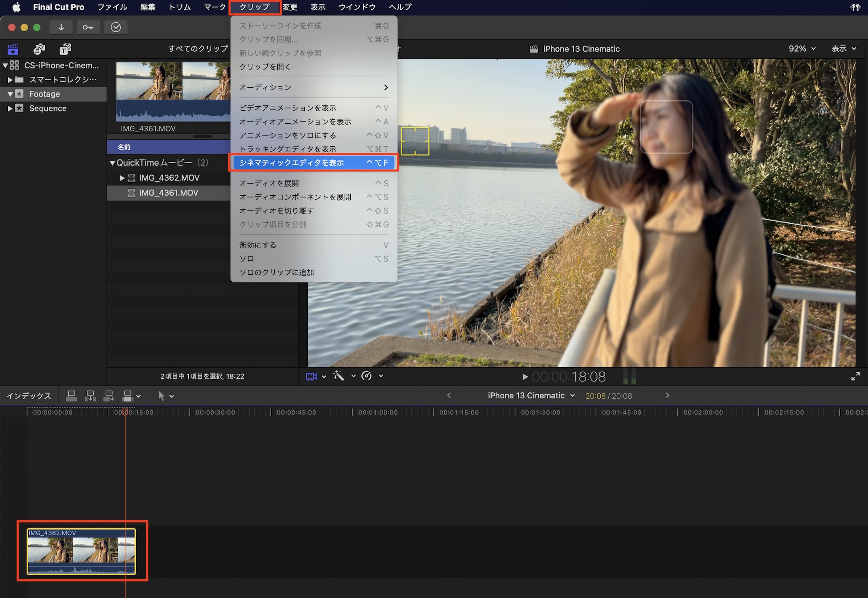Open the ファイル menu

[x=112, y=7]
